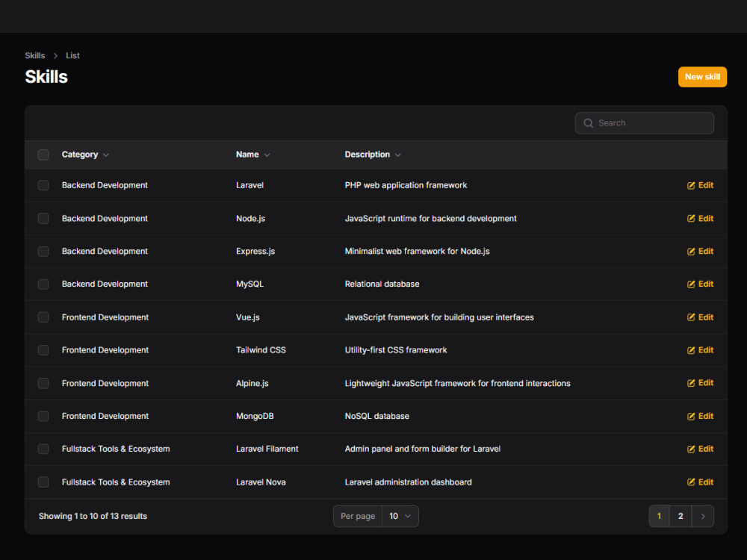This screenshot has height=560, width=747.
Task: Sort by Name column header
Action: pyautogui.click(x=253, y=155)
